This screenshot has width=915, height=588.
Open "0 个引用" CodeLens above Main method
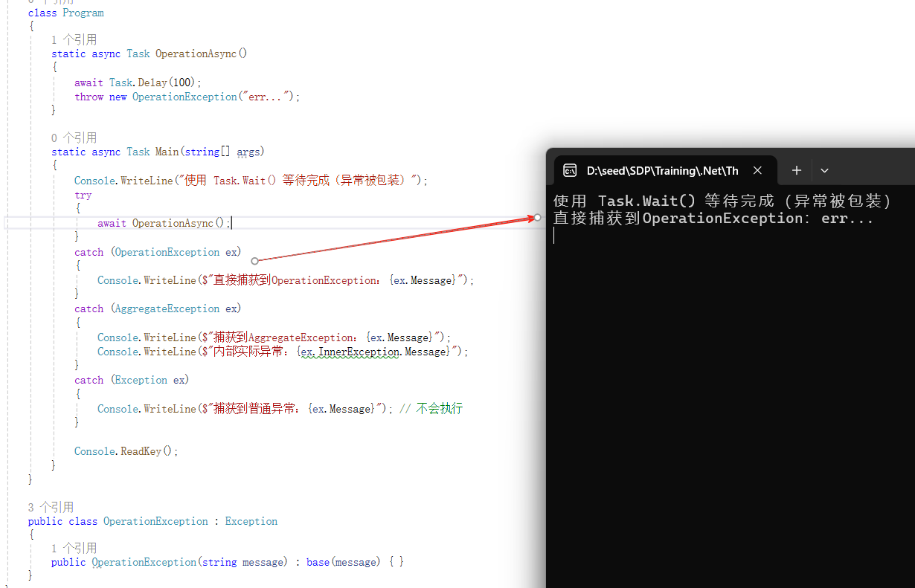click(74, 138)
